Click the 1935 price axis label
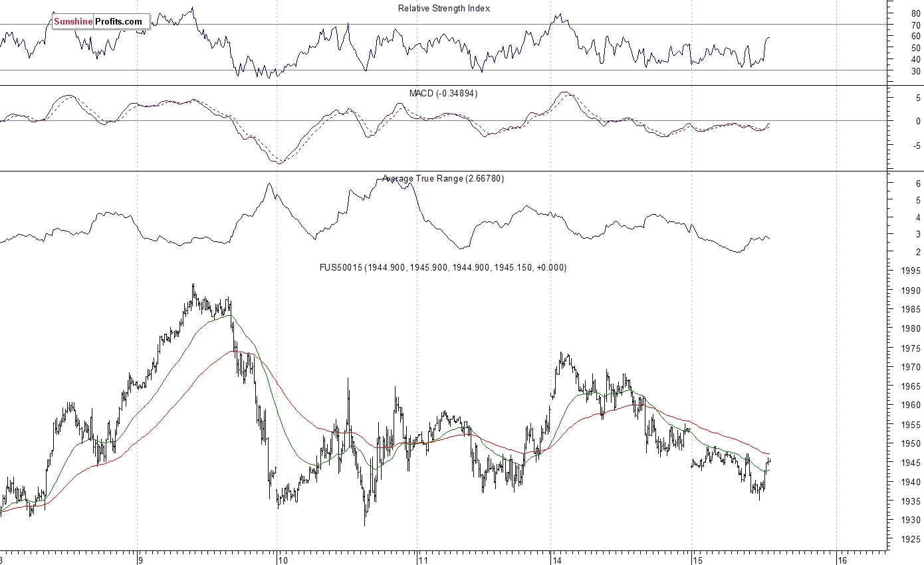This screenshot has height=565, width=924. point(911,501)
